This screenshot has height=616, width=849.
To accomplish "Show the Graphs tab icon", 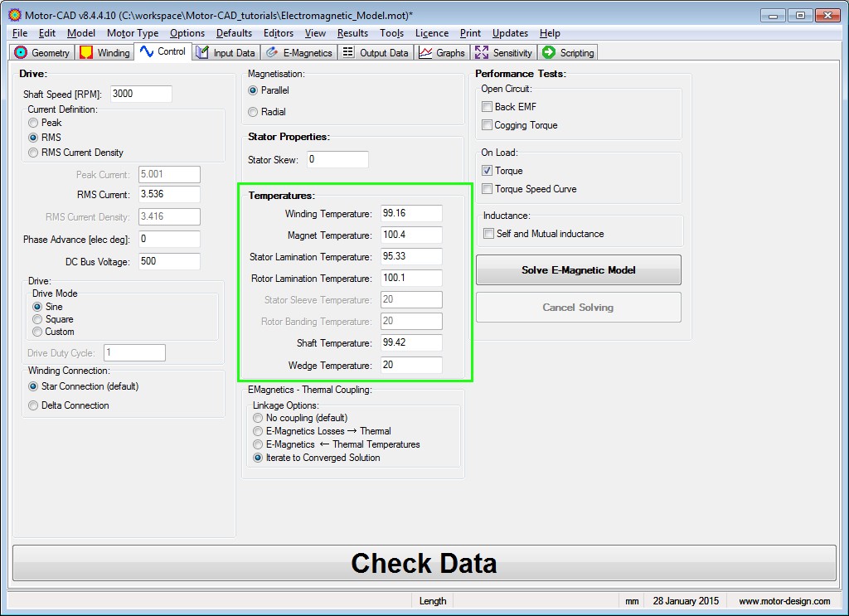I will [x=425, y=53].
